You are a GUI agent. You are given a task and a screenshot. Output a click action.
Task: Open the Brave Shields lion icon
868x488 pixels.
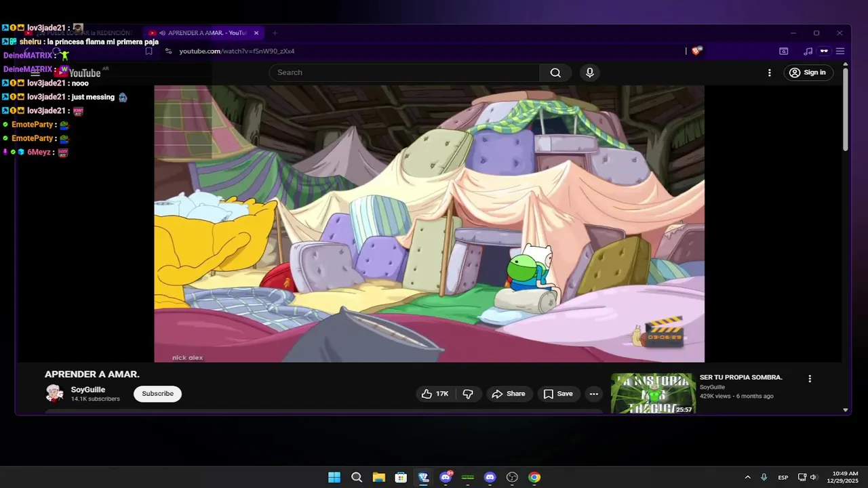coord(696,51)
